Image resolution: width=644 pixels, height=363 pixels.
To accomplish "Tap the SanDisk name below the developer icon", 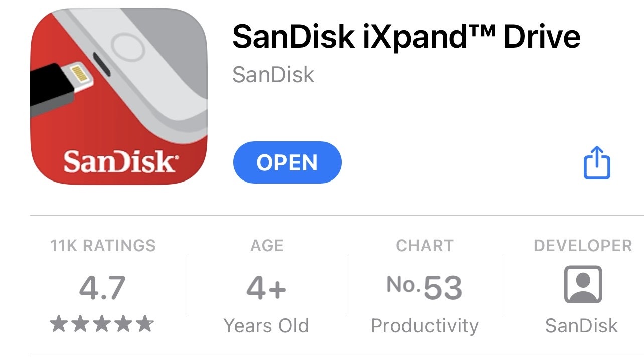I will click(x=582, y=326).
